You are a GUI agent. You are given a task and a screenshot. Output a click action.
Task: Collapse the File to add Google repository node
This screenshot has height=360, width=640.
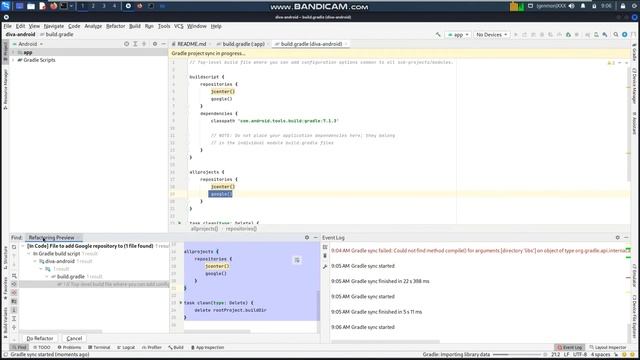(23, 246)
